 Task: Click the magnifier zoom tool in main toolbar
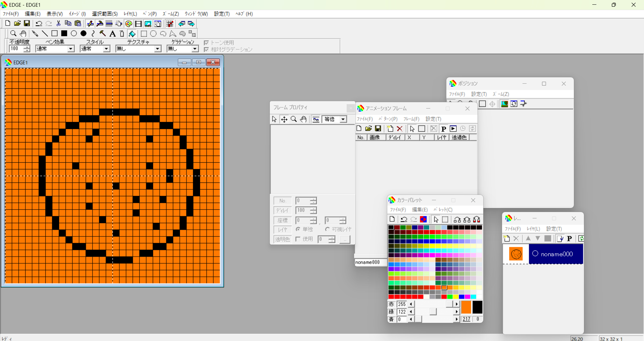(x=13, y=34)
